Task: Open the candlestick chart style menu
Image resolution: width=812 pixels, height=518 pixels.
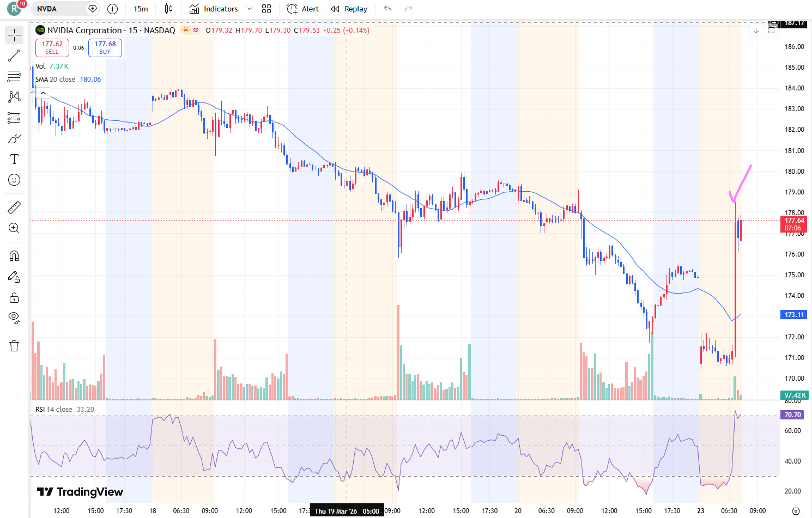Action: point(169,9)
